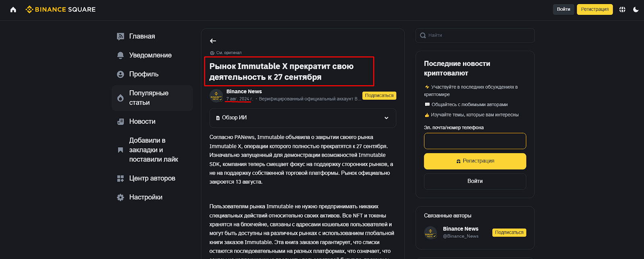
Task: Click the email/phone input field
Action: point(475,141)
